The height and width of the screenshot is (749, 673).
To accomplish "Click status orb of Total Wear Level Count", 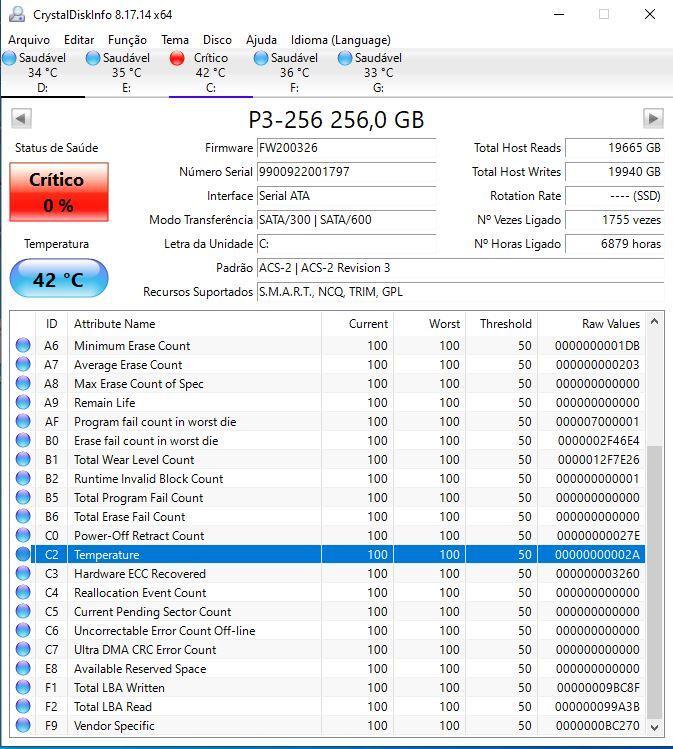I will click(x=23, y=460).
